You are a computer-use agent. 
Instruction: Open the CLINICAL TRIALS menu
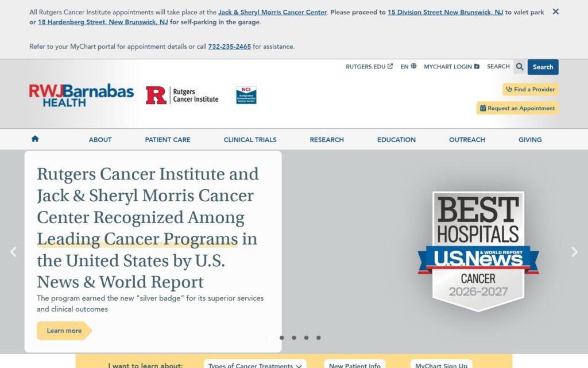[x=250, y=140]
